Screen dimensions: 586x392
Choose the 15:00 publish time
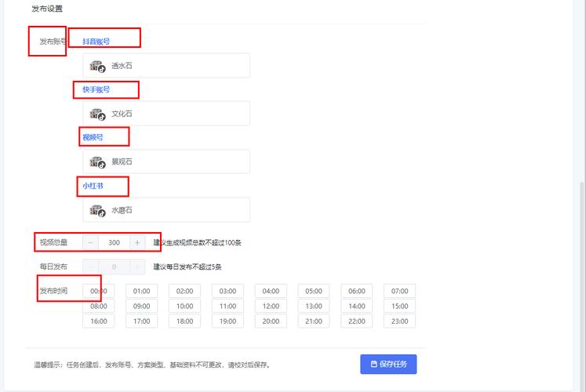399,306
